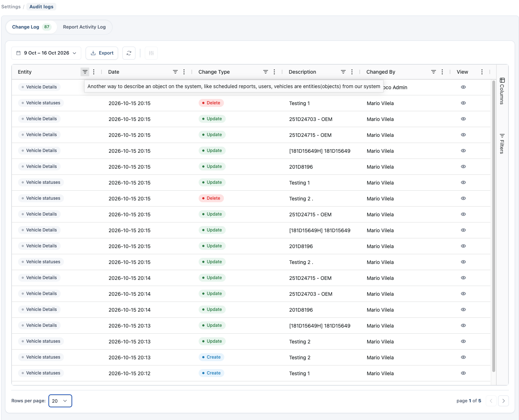Image resolution: width=519 pixels, height=420 pixels.
Task: Sort by the Date column header
Action: click(114, 72)
